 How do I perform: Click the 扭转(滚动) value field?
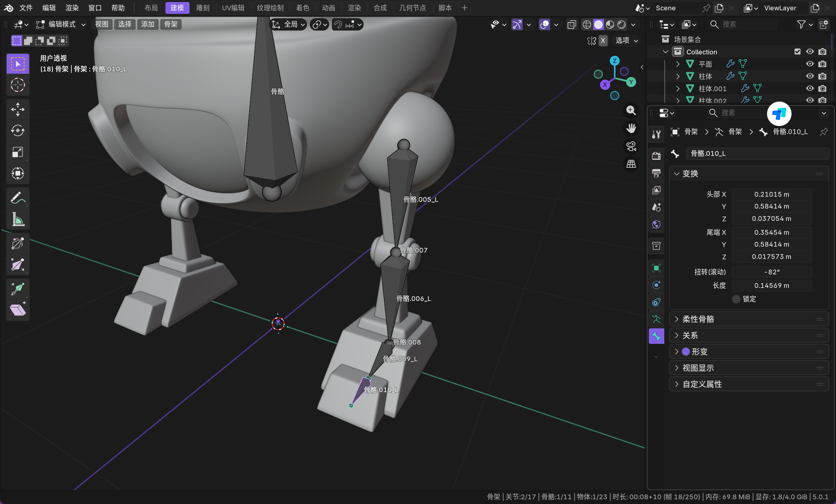(x=771, y=272)
